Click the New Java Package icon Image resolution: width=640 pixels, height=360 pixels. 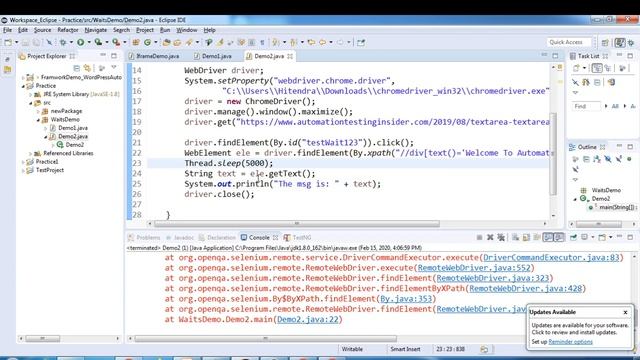[136, 42]
